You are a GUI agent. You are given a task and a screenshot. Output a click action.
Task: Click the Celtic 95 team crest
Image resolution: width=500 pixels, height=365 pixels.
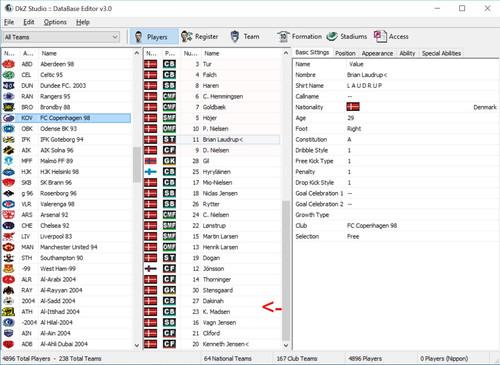pyautogui.click(x=9, y=75)
